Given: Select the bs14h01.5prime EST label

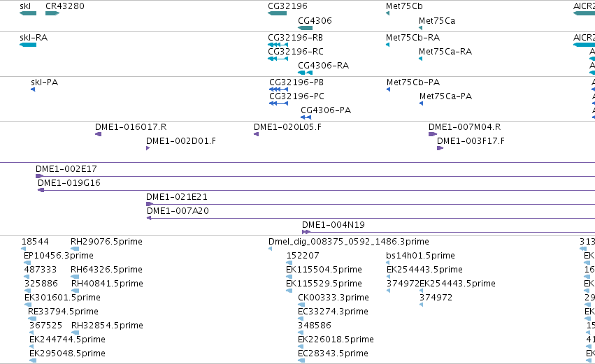Looking at the screenshot, I should coord(420,256).
